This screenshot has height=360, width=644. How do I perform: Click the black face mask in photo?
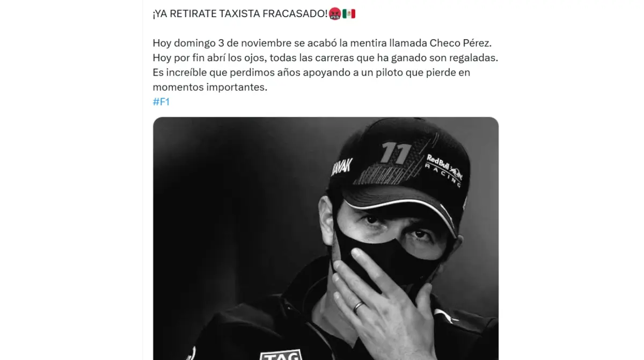pos(376,253)
